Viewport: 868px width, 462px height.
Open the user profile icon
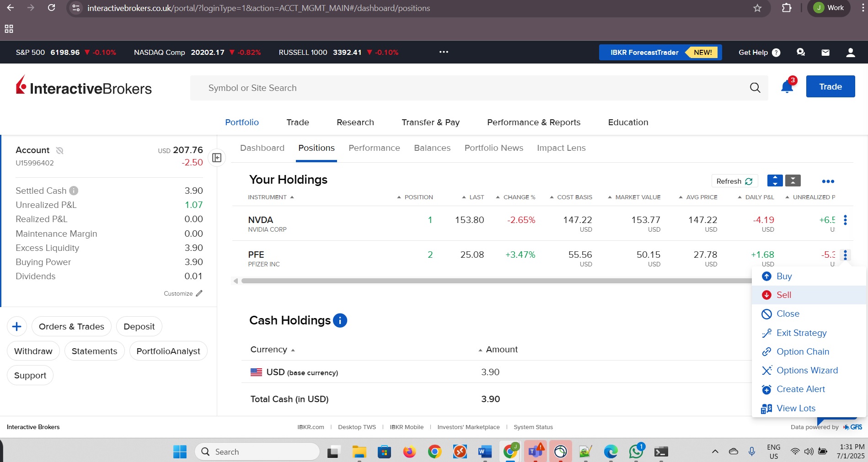851,53
